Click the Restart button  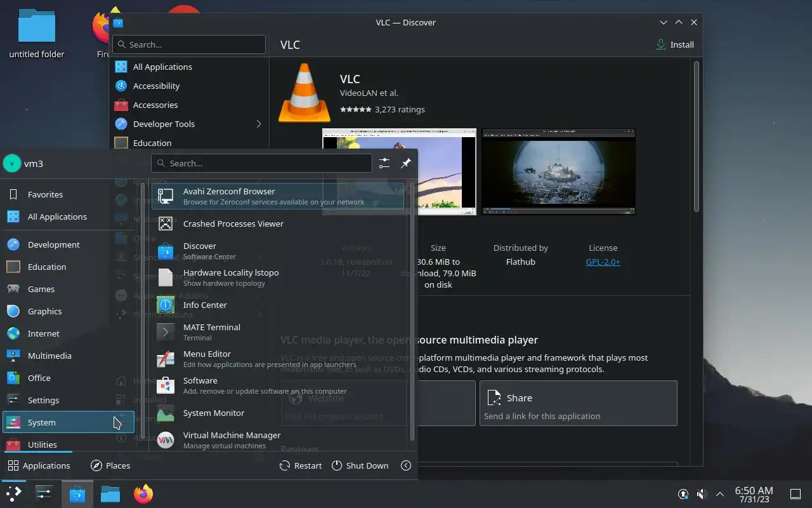(x=301, y=465)
